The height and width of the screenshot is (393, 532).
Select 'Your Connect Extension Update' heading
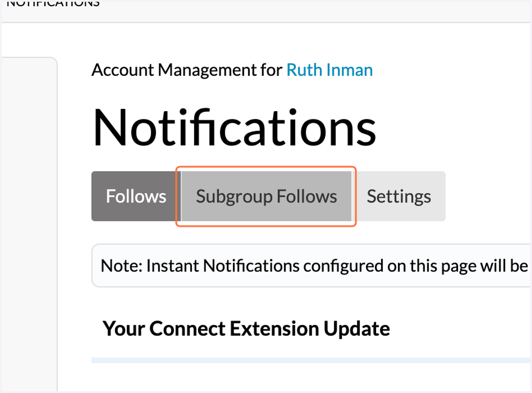(x=246, y=329)
